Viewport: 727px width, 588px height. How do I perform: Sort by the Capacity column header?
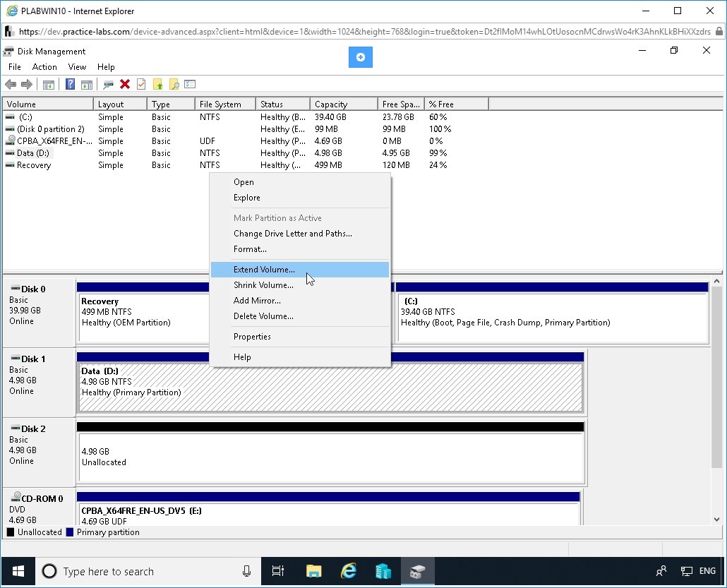[344, 104]
